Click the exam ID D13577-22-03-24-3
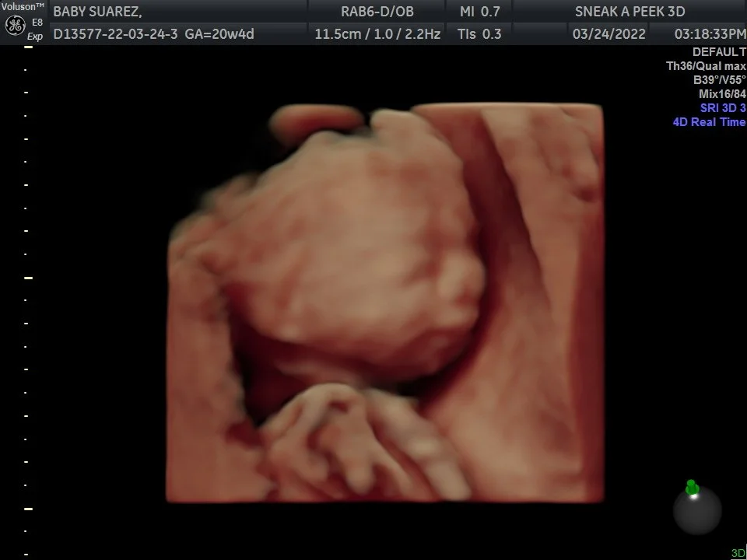The height and width of the screenshot is (560, 747). coord(116,34)
